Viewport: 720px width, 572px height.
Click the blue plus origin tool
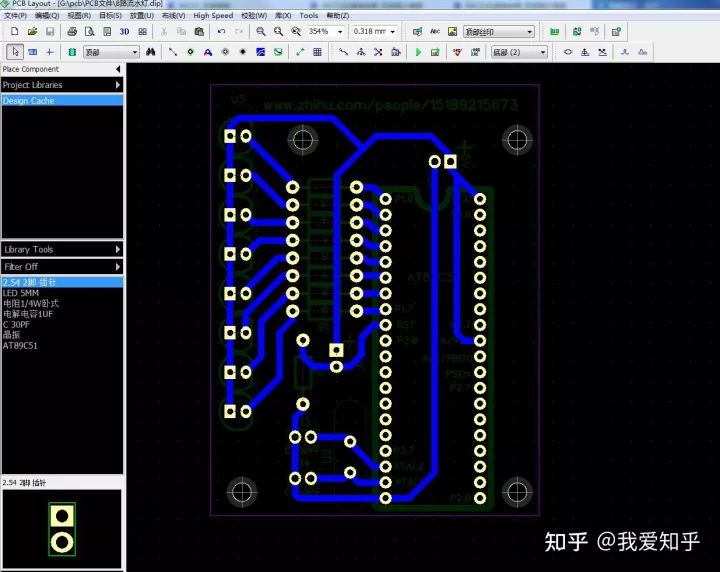pyautogui.click(x=50, y=52)
